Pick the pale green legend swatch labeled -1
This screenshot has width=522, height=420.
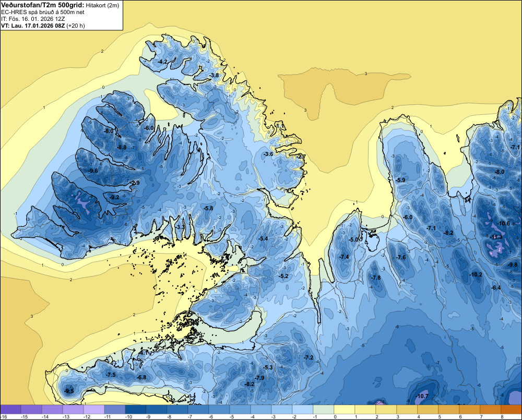(x=323, y=410)
